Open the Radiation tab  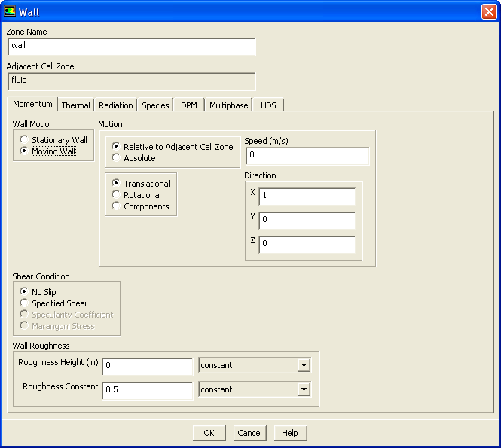click(x=116, y=105)
